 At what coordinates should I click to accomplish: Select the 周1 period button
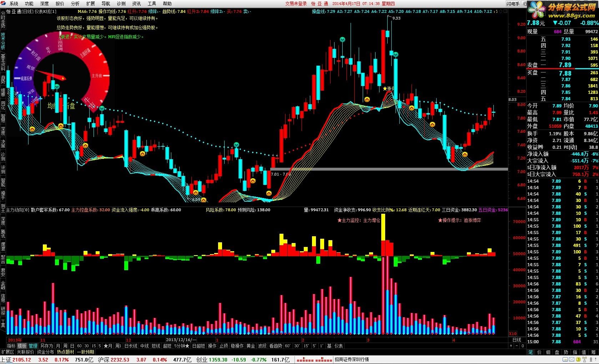click(x=118, y=346)
